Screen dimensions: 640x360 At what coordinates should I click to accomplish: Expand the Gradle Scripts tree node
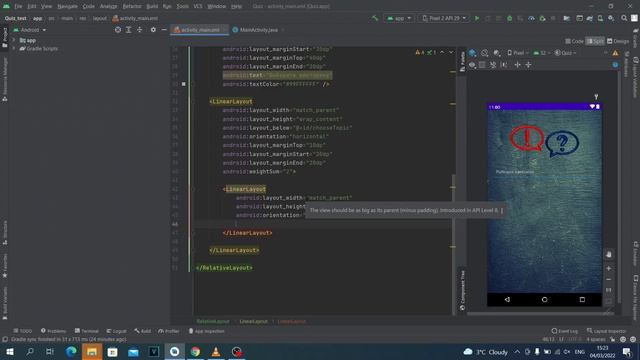pyautogui.click(x=14, y=49)
